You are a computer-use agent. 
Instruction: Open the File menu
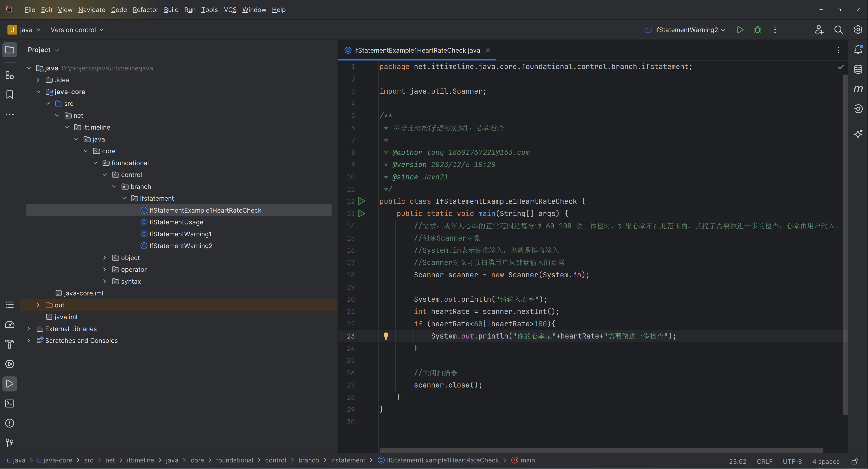pyautogui.click(x=30, y=10)
